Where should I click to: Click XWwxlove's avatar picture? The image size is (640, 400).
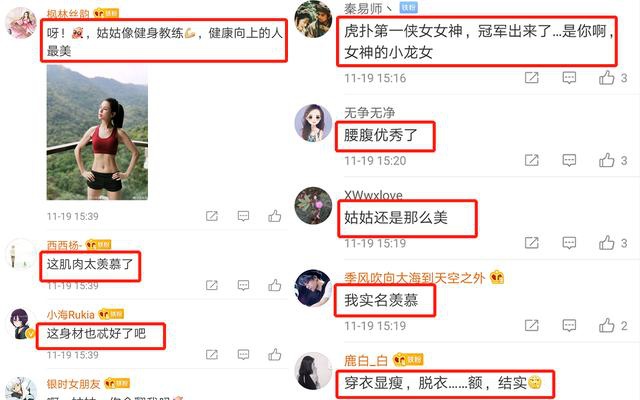313,206
